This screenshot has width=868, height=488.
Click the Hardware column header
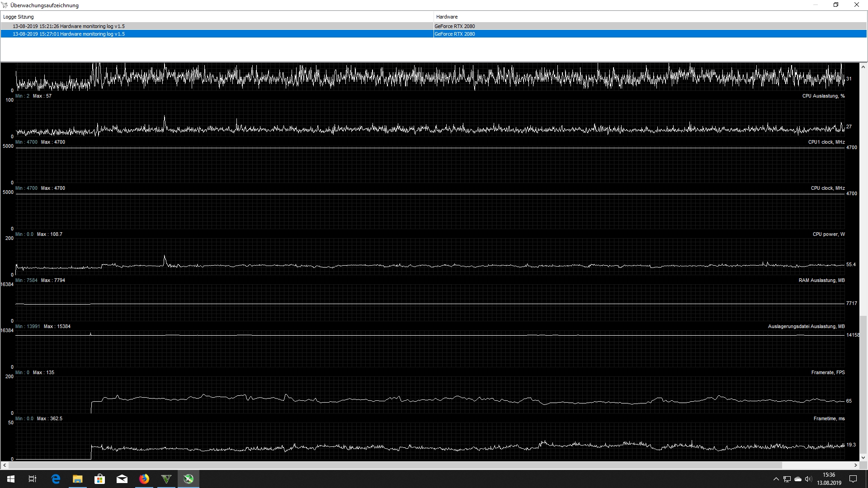[x=447, y=17]
